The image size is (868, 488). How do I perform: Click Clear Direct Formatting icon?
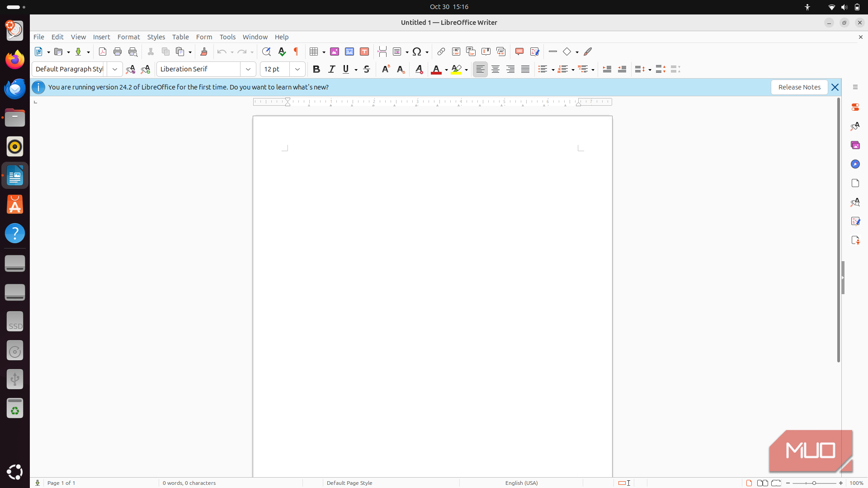(419, 69)
